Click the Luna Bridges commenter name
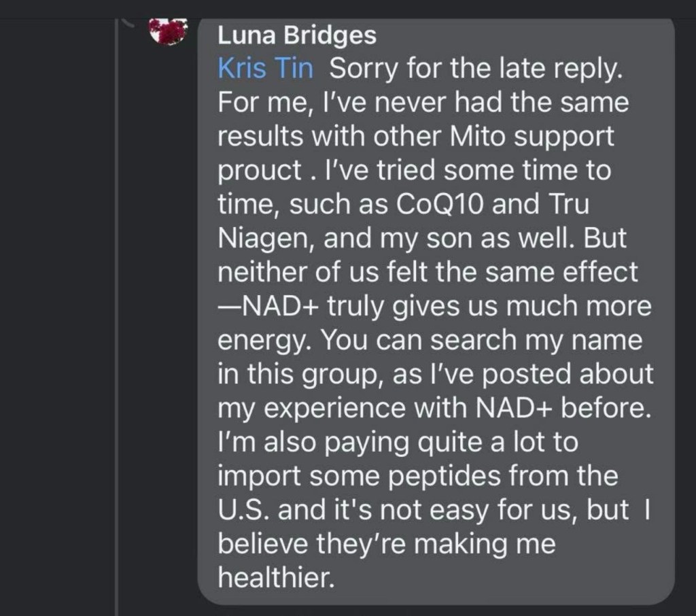 click(x=297, y=36)
